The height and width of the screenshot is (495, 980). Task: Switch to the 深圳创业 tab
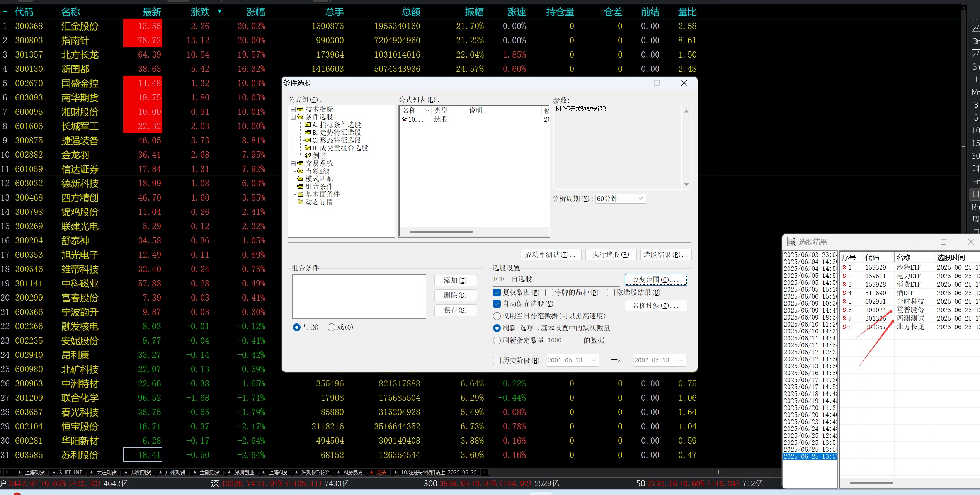[x=242, y=472]
